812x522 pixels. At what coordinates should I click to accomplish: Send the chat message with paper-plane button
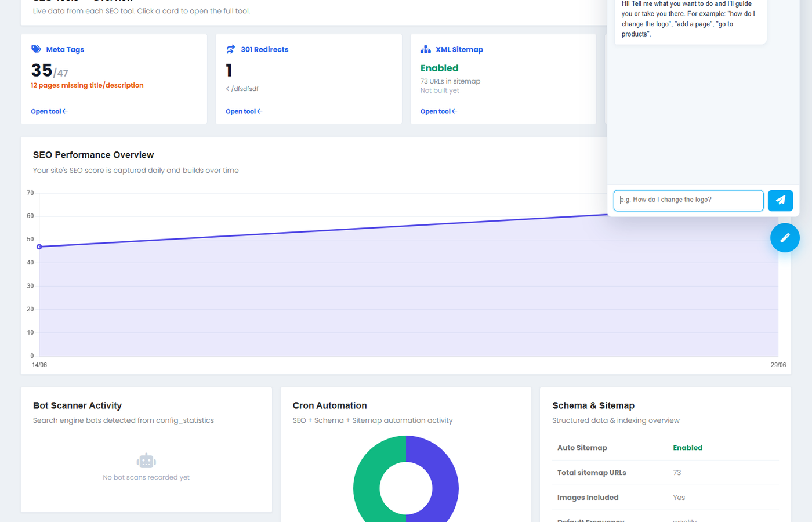[780, 200]
